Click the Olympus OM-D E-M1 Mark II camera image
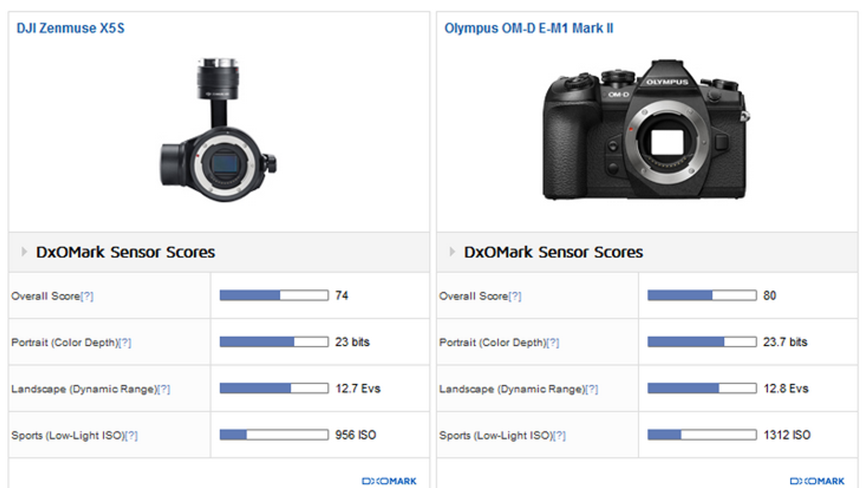The height and width of the screenshot is (488, 868). coord(646,130)
